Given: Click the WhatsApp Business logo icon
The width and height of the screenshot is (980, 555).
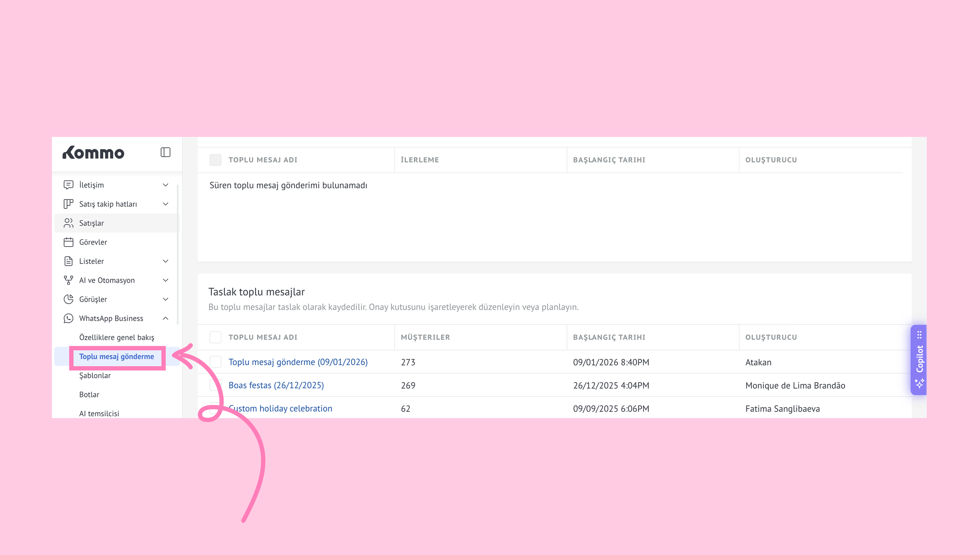Looking at the screenshot, I should click(x=68, y=318).
